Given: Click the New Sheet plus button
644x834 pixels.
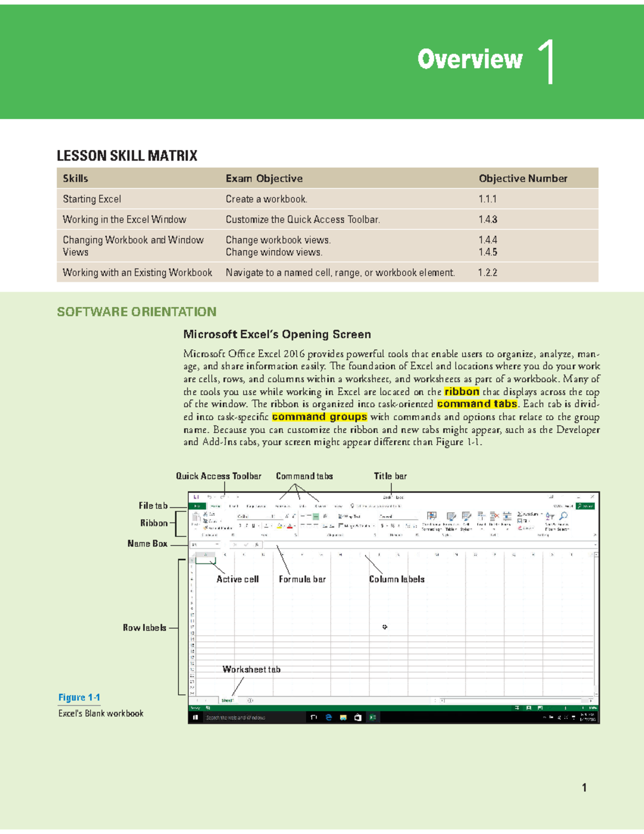Looking at the screenshot, I should (249, 699).
